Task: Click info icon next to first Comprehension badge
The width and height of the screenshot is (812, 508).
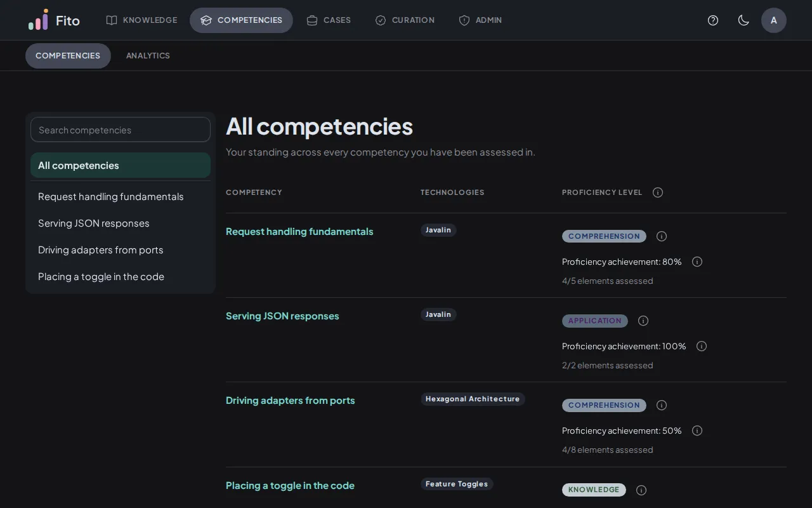Action: (662, 236)
